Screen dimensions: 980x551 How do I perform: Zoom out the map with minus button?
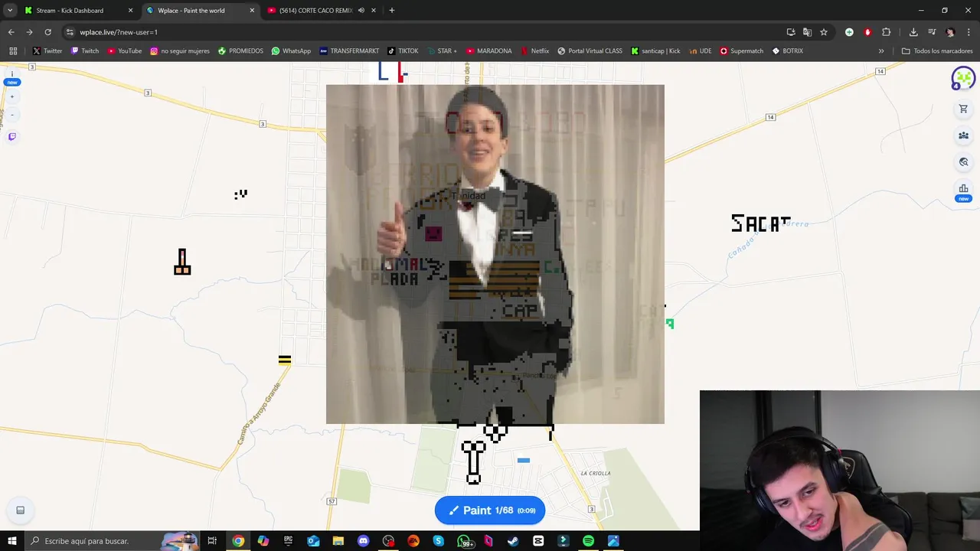click(12, 115)
